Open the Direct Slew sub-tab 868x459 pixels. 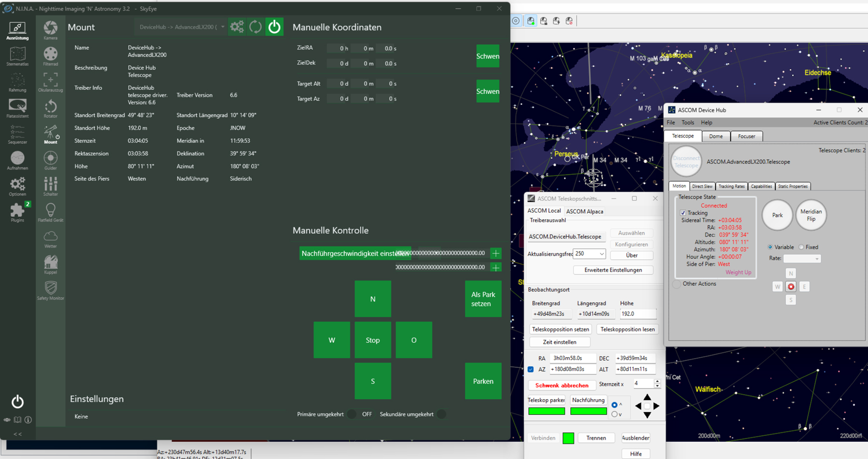tap(702, 186)
